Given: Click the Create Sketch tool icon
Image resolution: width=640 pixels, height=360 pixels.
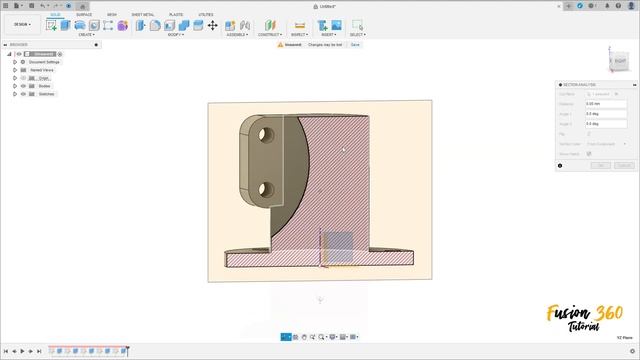Looking at the screenshot, I should [x=51, y=25].
